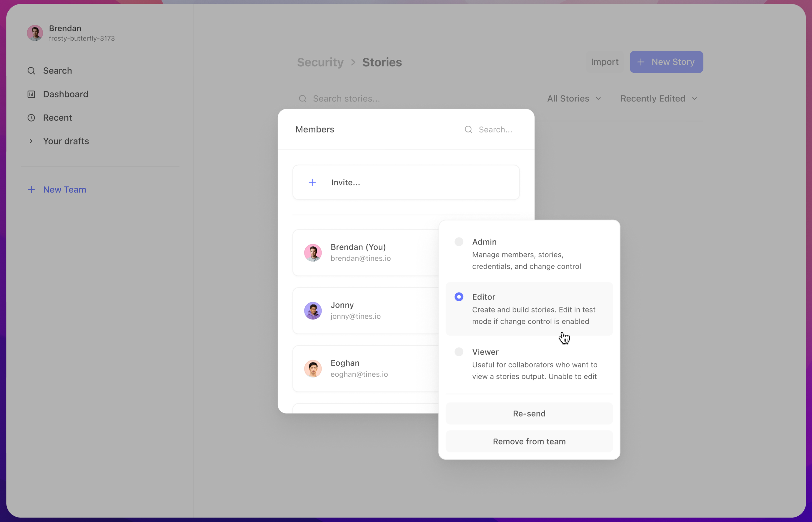812x522 pixels.
Task: Click the breadcrumb chevron between Security and Stories
Action: click(353, 62)
